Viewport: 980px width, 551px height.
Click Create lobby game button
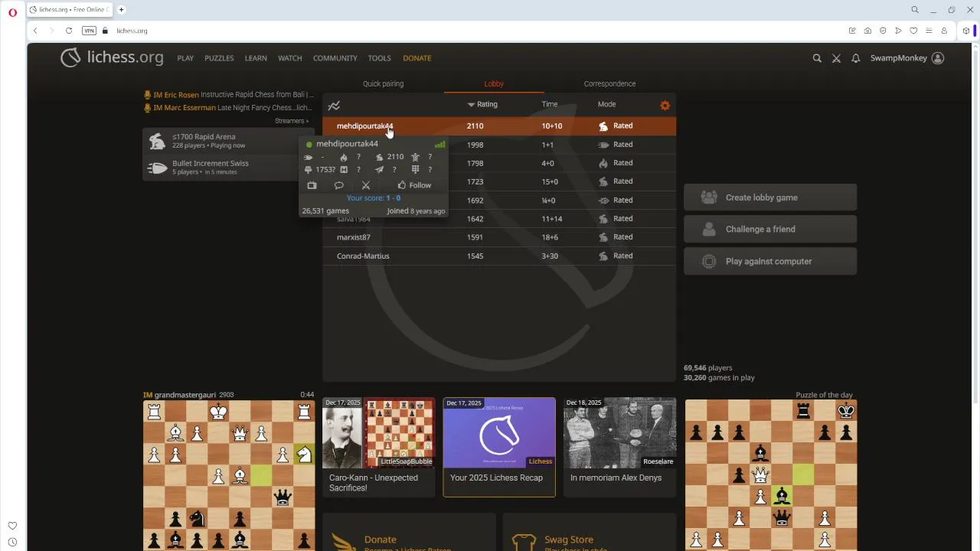click(x=770, y=197)
